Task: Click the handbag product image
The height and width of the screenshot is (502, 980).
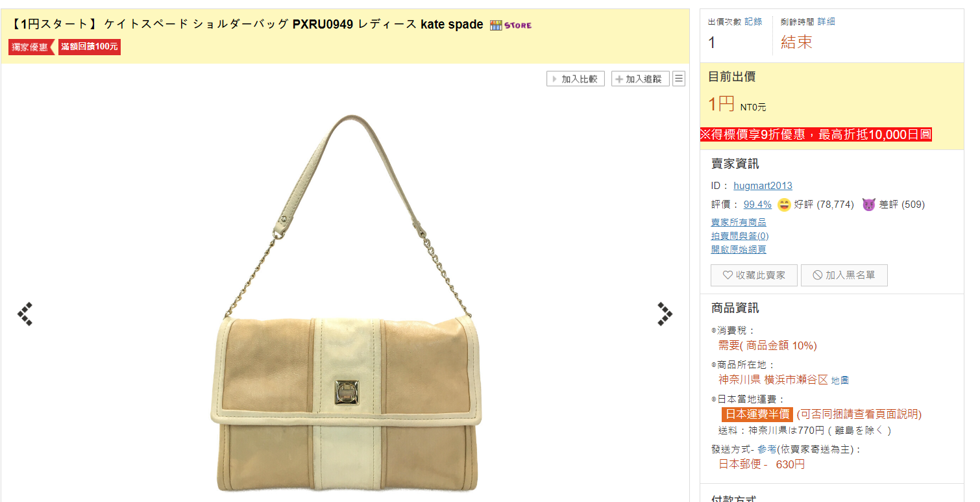Action: [345, 303]
